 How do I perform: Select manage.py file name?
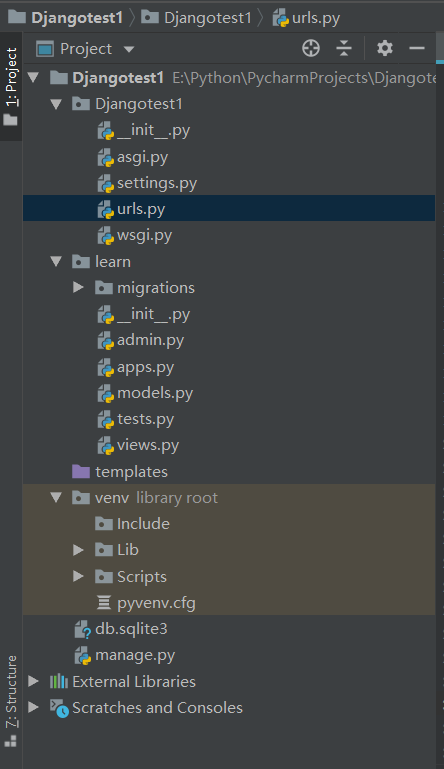(x=135, y=655)
